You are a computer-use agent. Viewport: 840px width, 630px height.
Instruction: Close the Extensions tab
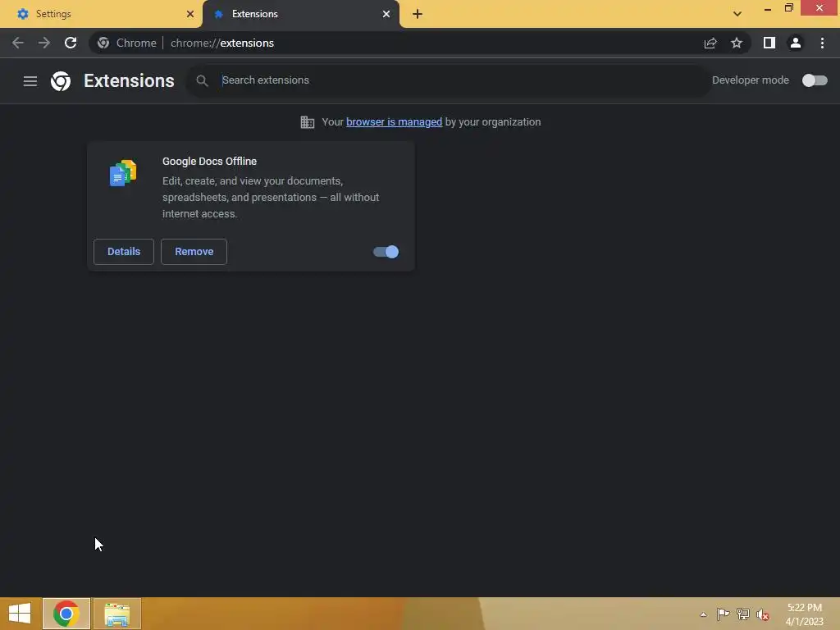point(386,14)
